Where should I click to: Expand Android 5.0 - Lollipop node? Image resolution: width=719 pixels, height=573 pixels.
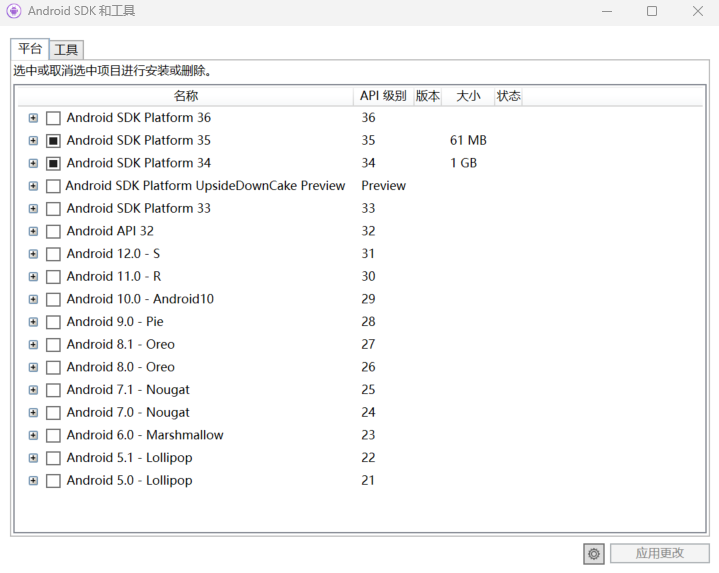click(x=33, y=481)
